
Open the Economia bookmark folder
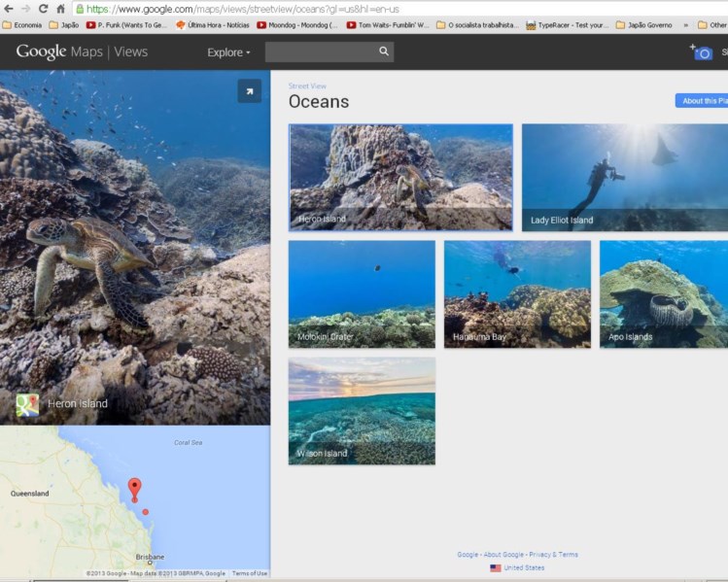(x=22, y=25)
